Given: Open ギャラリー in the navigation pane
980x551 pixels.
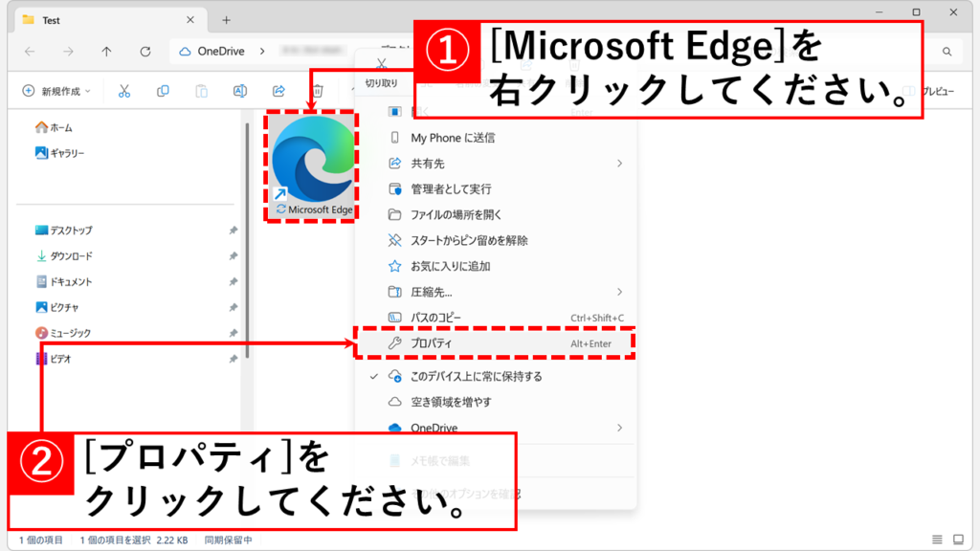Looking at the screenshot, I should coord(60,153).
